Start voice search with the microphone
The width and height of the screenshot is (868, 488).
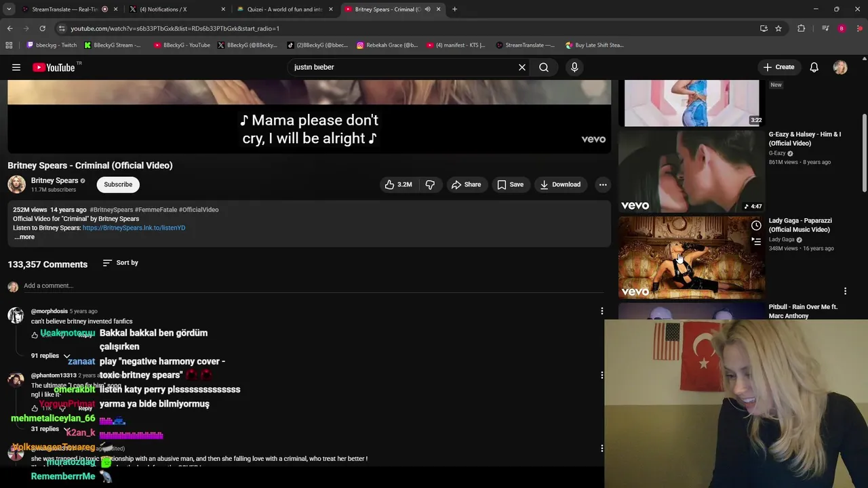(574, 67)
